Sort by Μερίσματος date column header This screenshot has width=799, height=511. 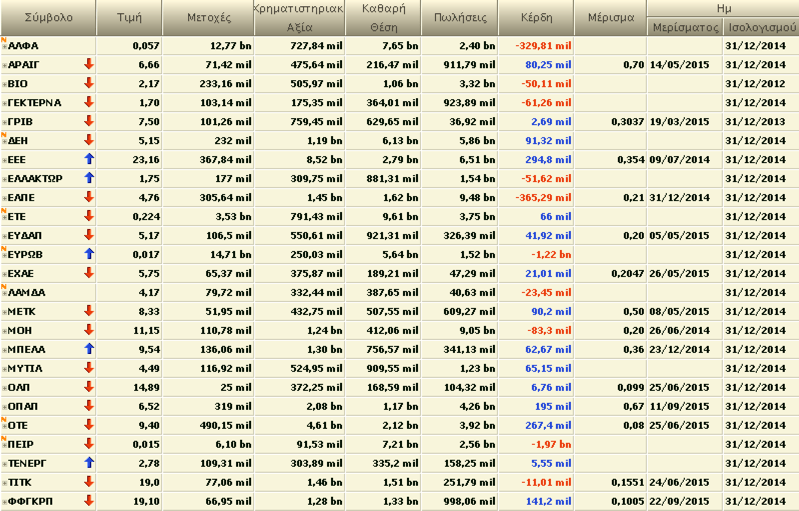685,27
